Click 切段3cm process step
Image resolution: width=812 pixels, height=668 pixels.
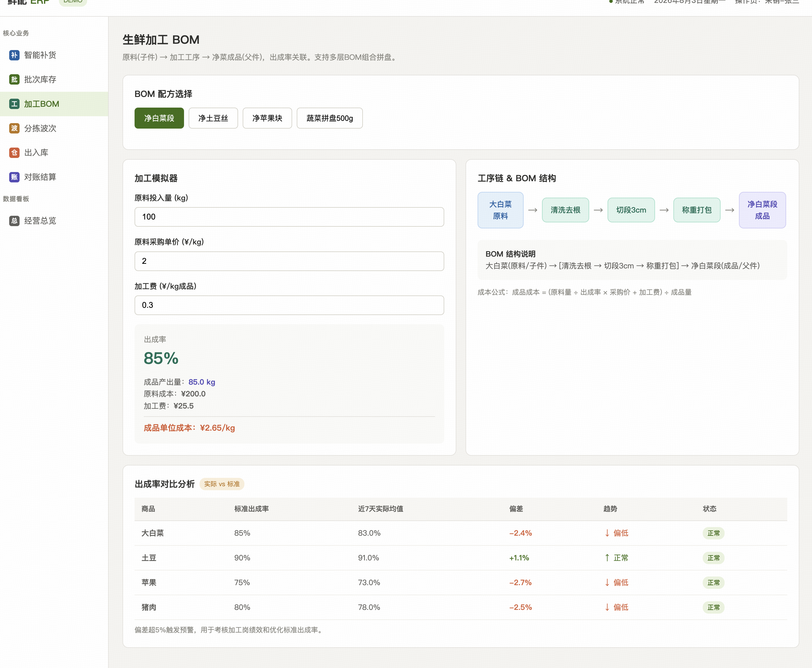[631, 210]
